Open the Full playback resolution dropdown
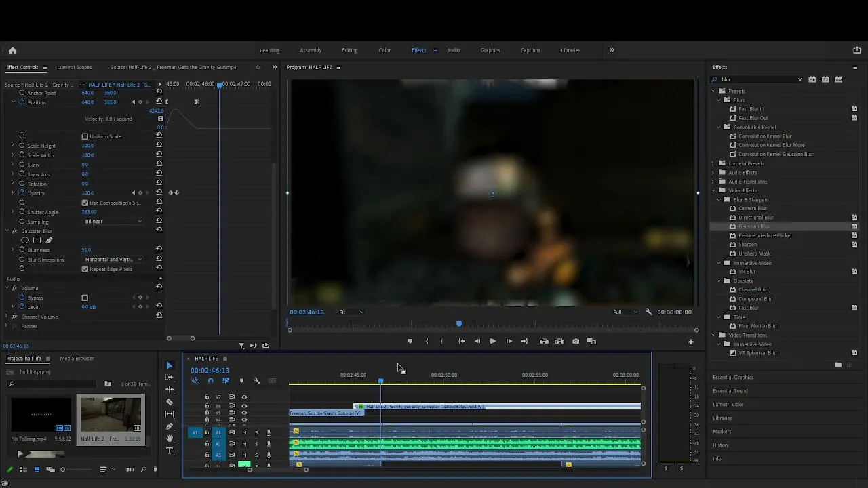 coord(625,312)
